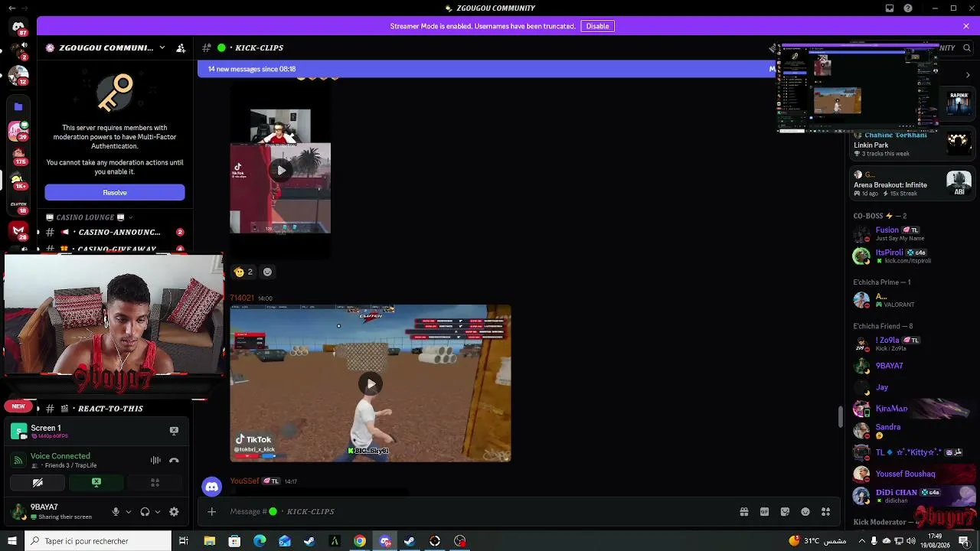Image resolution: width=980 pixels, height=551 pixels.
Task: Open the emoji picker
Action: pyautogui.click(x=805, y=511)
